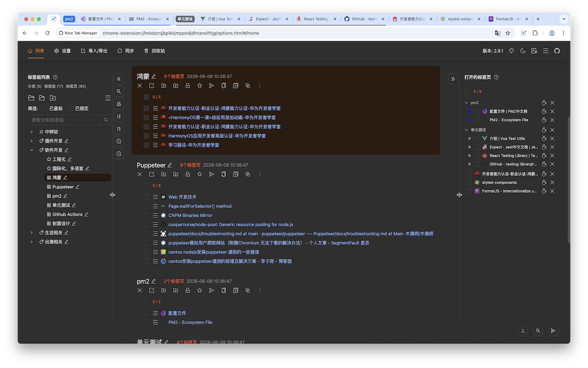Open the 回收站 recycle bin tab
This screenshot has height=368, width=588.
(x=154, y=51)
